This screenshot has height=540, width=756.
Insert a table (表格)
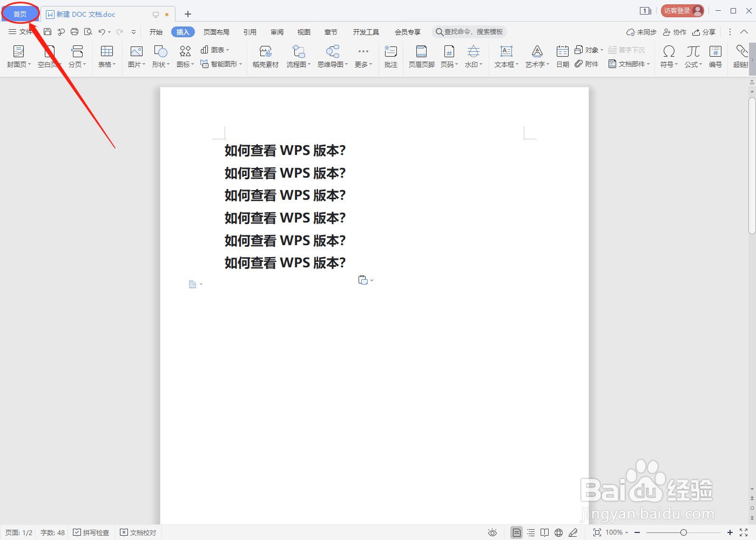(107, 57)
